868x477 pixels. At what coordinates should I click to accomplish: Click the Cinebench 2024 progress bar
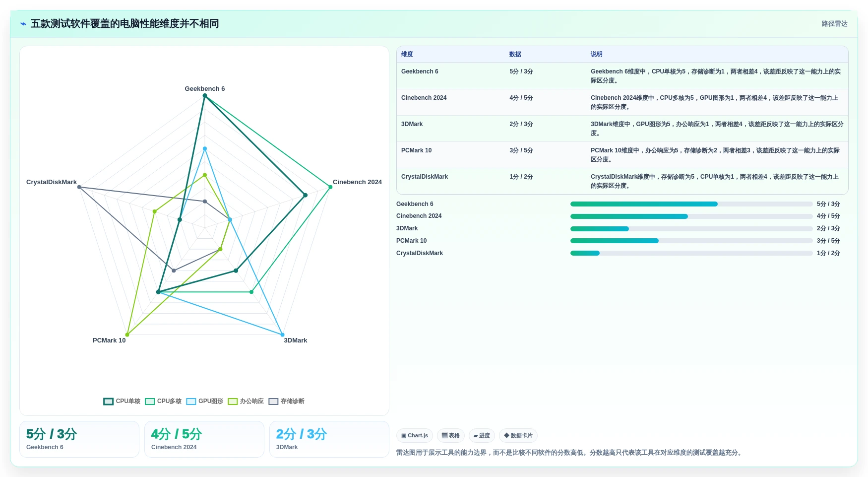click(x=691, y=216)
